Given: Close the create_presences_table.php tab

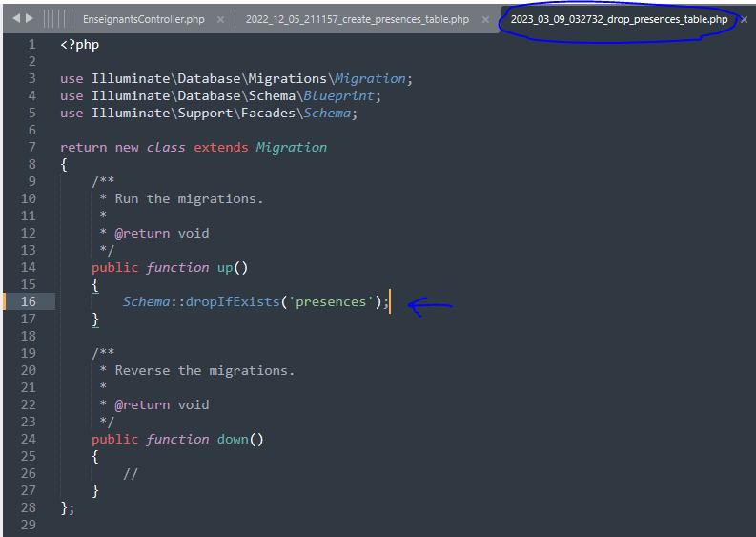Looking at the screenshot, I should (485, 20).
